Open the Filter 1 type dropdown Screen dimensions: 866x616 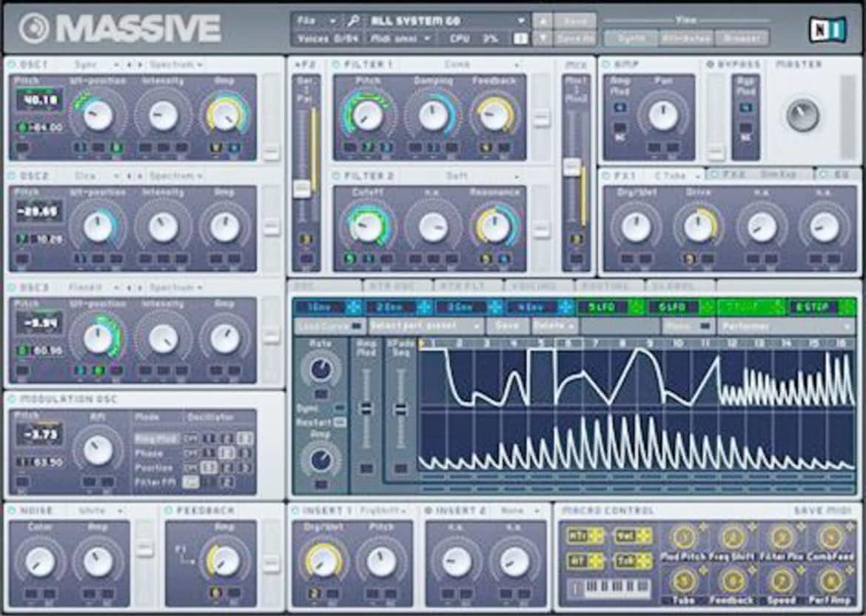(480, 64)
